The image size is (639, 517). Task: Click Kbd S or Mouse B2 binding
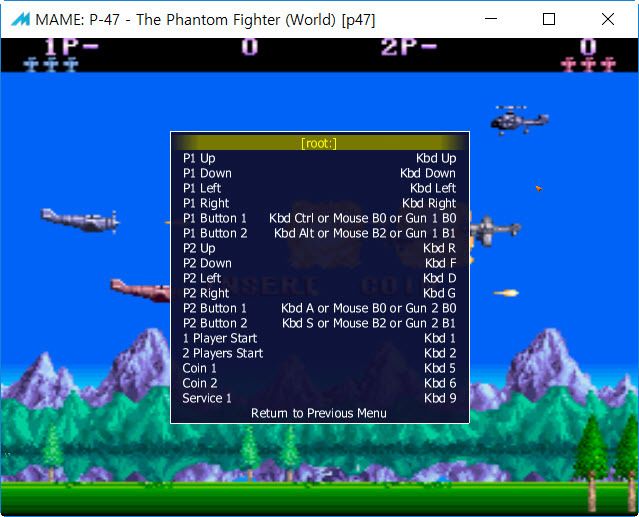pos(369,323)
